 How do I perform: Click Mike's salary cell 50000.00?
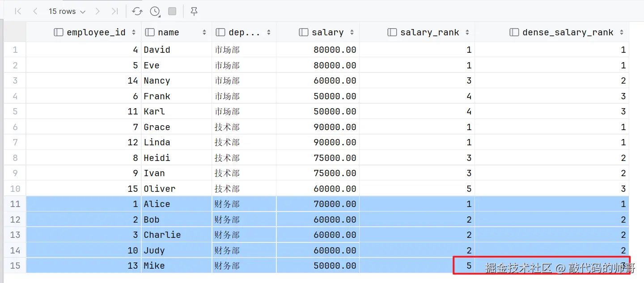coord(318,266)
